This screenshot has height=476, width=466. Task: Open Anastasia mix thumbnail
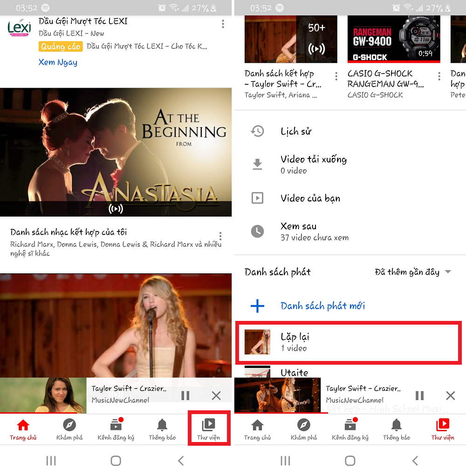[x=116, y=152]
